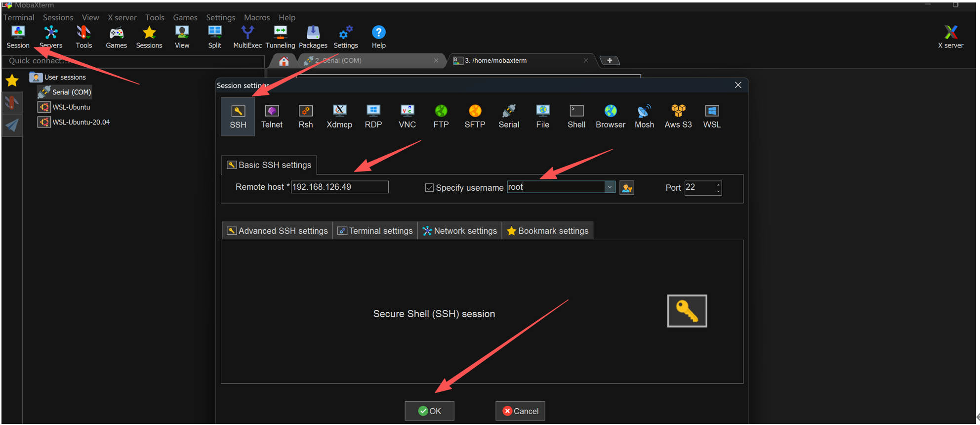The height and width of the screenshot is (425, 980).
Task: Select the Aws S3 session type
Action: tap(678, 117)
